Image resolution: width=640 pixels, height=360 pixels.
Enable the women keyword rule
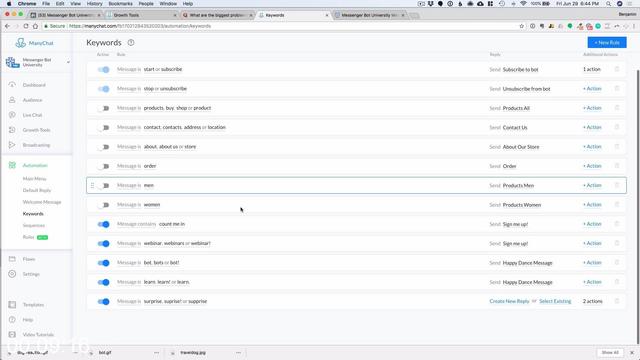pos(103,205)
